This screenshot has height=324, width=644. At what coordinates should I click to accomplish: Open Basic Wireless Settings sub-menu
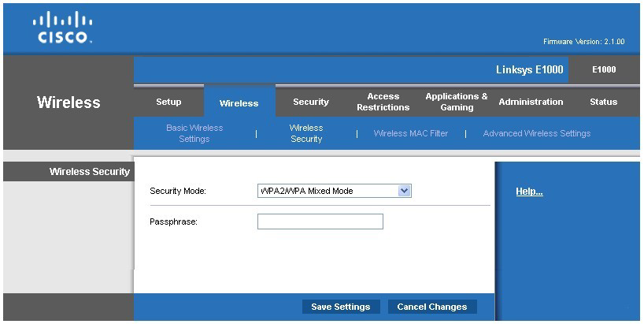tap(194, 133)
